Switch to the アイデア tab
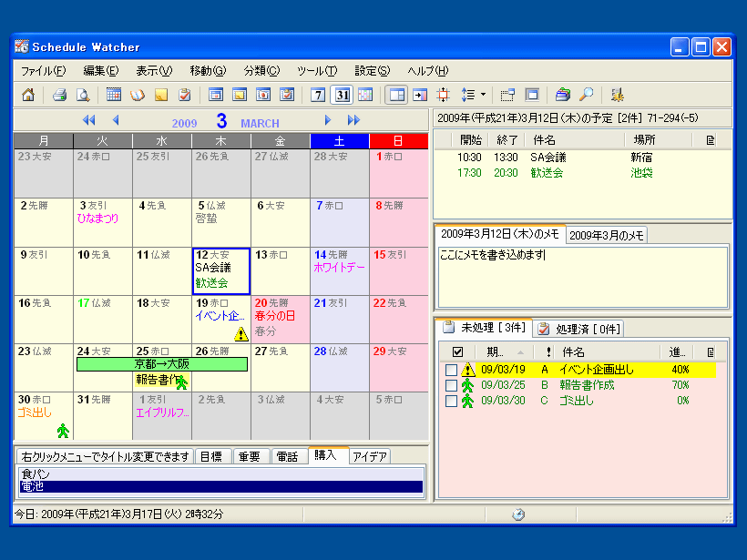The width and height of the screenshot is (747, 560). pyautogui.click(x=370, y=457)
